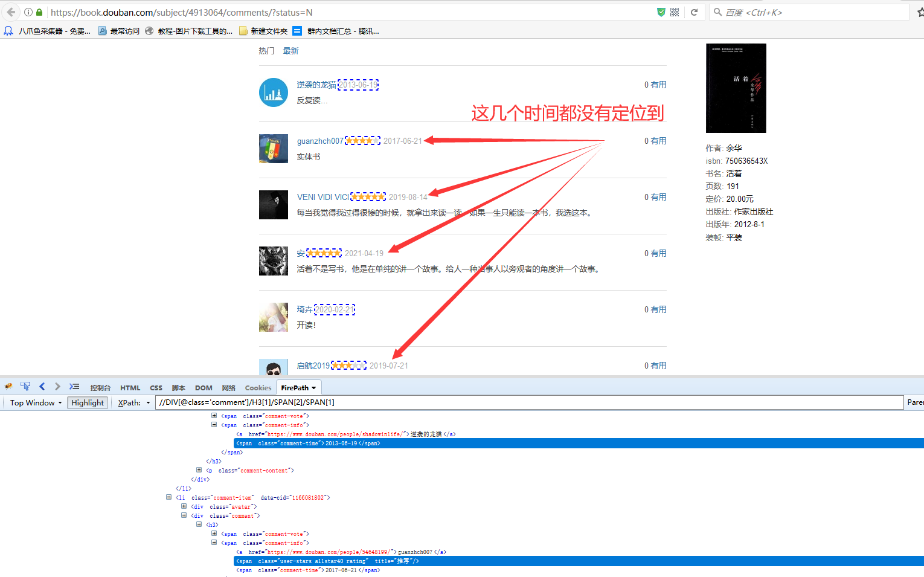The height and width of the screenshot is (577, 924).
Task: Open user link 逆袭的龙猫
Action: coord(316,85)
